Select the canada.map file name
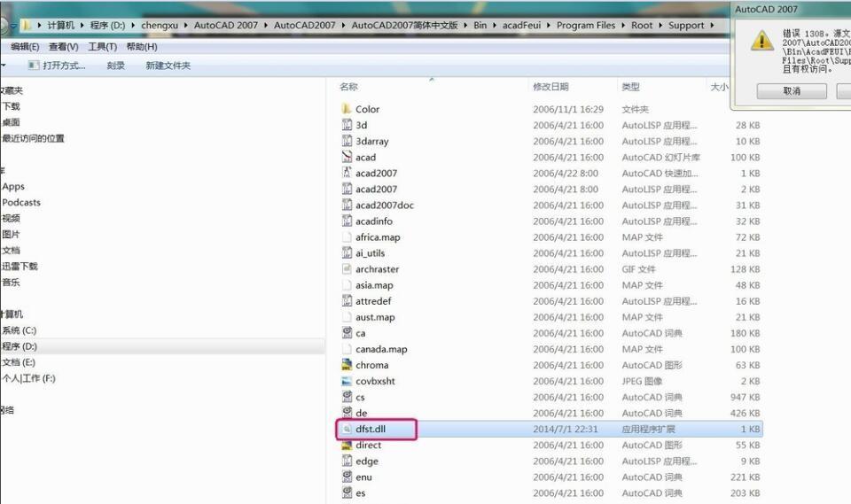This screenshot has width=851, height=504. point(381,349)
